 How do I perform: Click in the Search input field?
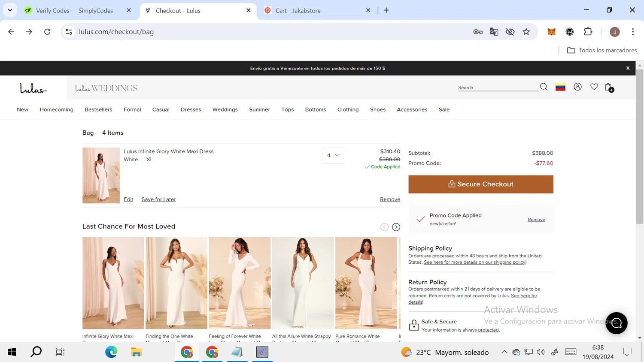[x=497, y=87]
